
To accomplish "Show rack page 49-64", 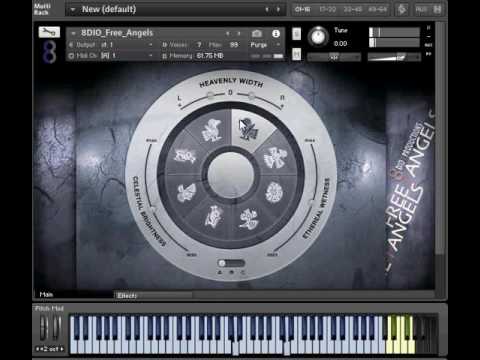I will pyautogui.click(x=377, y=9).
